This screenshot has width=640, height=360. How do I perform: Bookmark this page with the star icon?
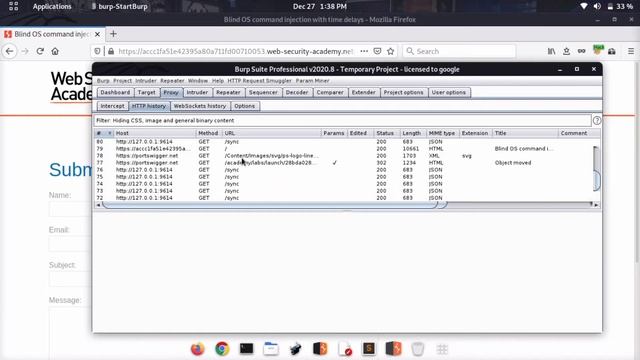click(391, 51)
